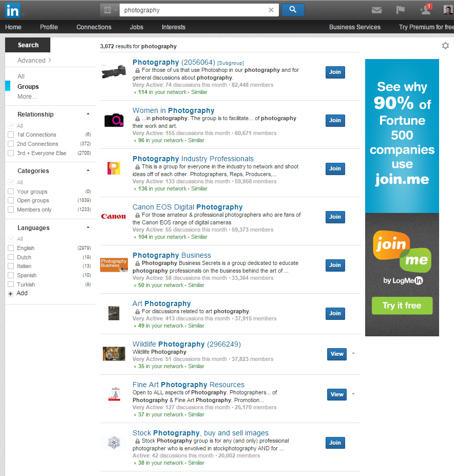Check the Spanish language filter
Screen dimensions: 454x476
tap(11, 275)
